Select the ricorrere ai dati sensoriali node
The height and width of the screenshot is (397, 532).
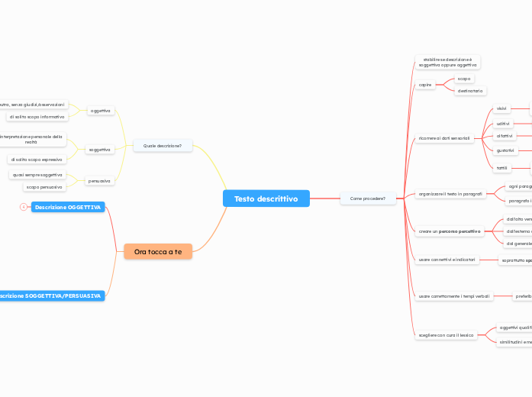click(x=445, y=139)
